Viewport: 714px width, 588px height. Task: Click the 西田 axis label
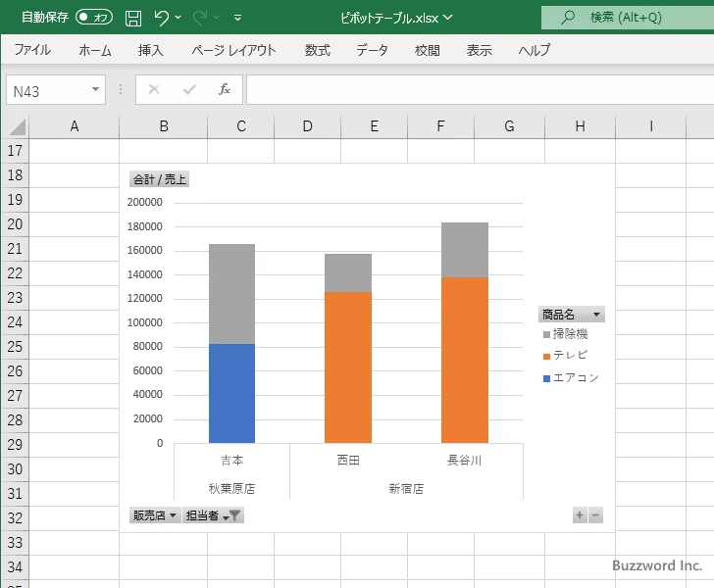[348, 461]
